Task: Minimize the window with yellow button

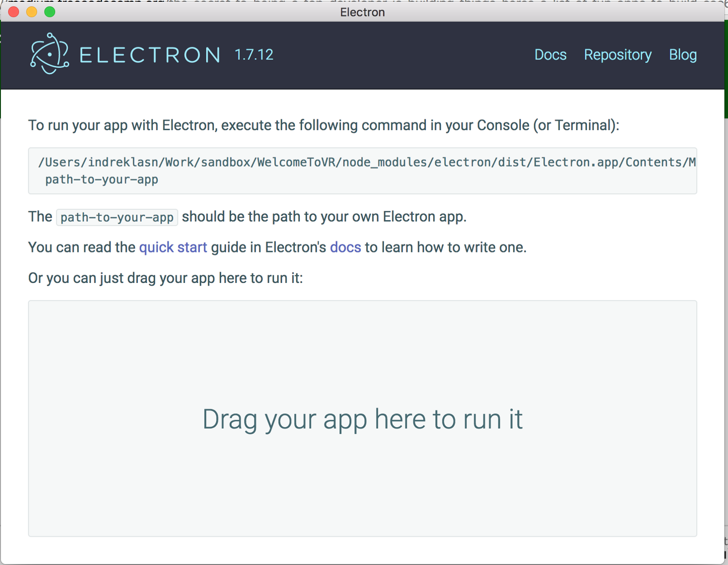Action: 31,12
